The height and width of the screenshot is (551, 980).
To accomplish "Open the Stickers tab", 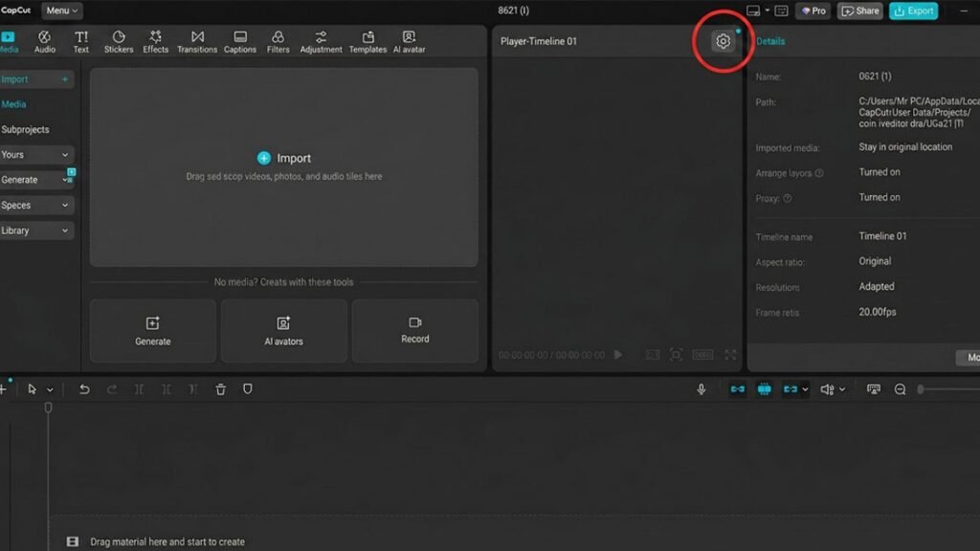I will (x=119, y=41).
